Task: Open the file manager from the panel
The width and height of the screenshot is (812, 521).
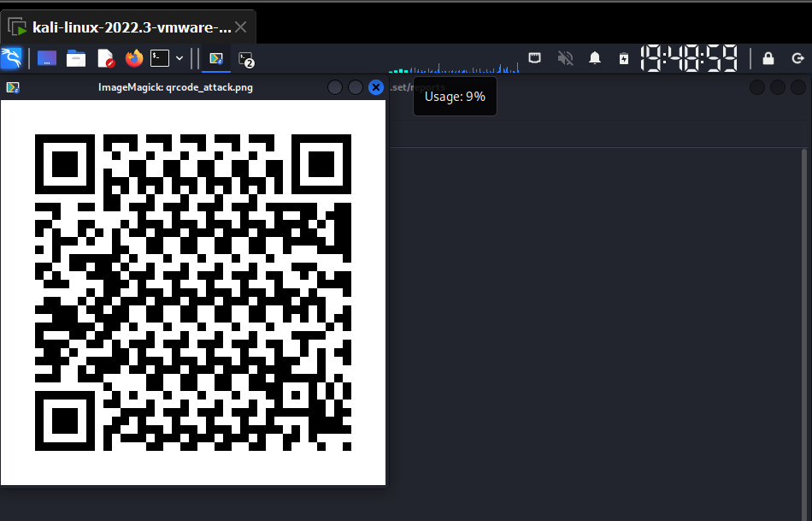Action: 76,58
